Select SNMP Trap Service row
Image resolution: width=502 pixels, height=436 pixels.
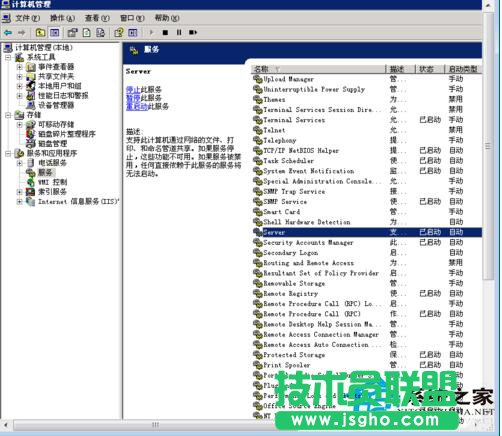(367, 191)
